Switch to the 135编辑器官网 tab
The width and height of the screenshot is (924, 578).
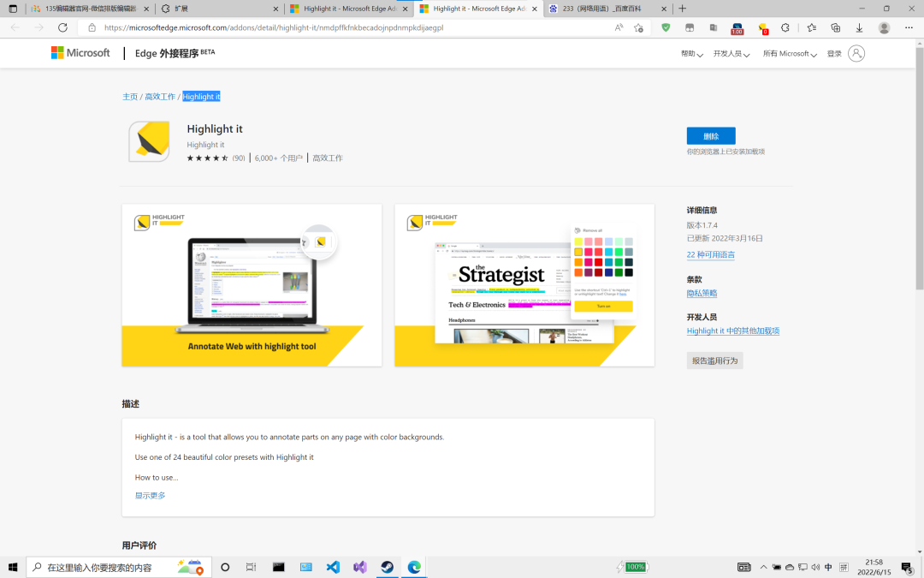(90, 9)
